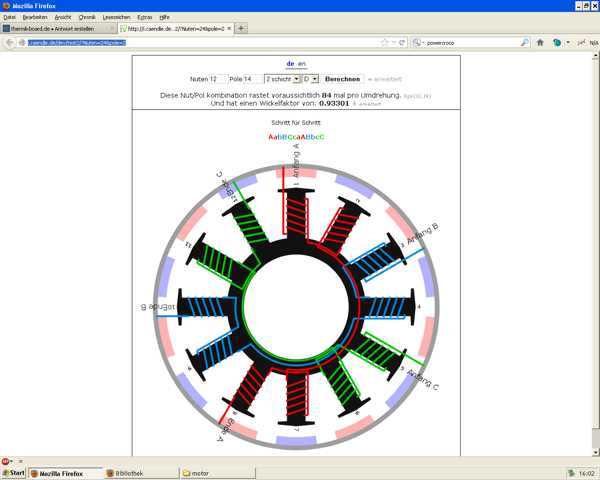Expand the '2 schicht' layer dropdown

281,78
